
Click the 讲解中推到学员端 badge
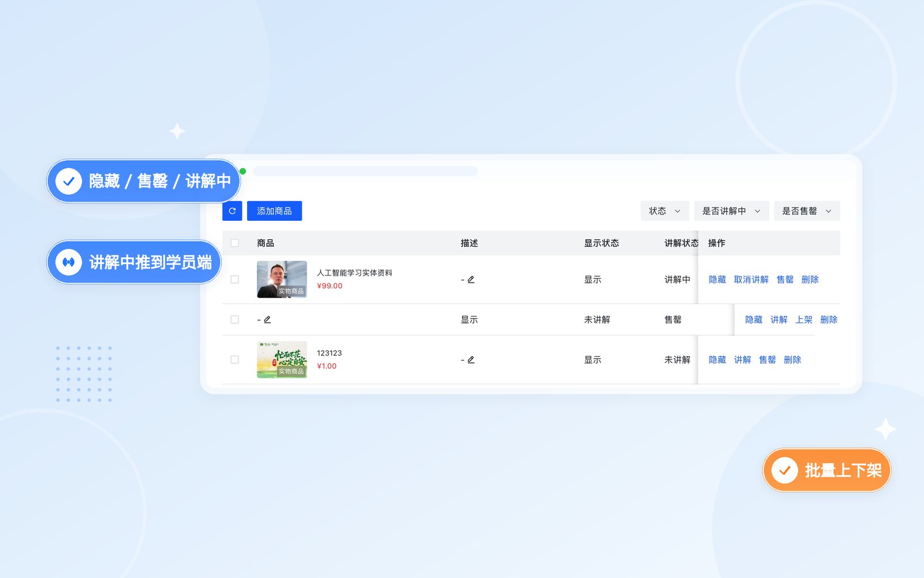click(x=134, y=262)
